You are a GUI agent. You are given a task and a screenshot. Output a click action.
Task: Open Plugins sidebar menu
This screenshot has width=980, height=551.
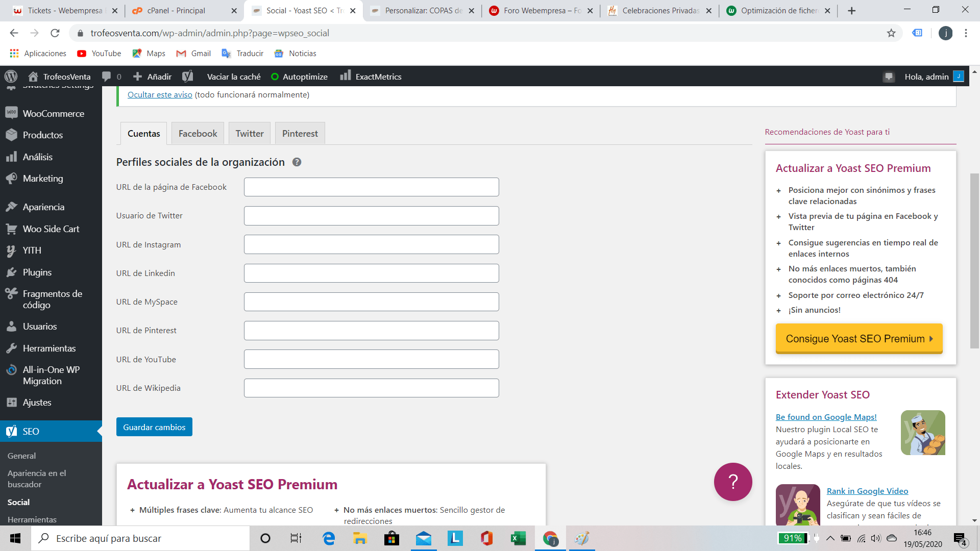pyautogui.click(x=51, y=272)
